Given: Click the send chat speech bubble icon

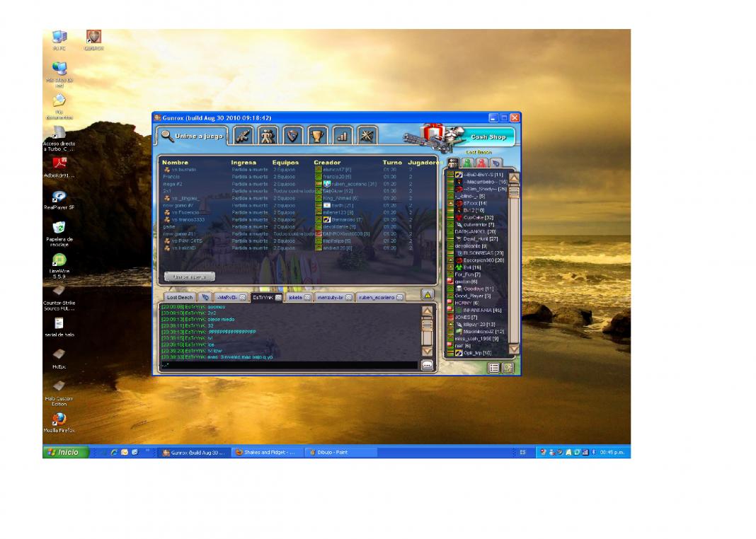Looking at the screenshot, I should [428, 365].
